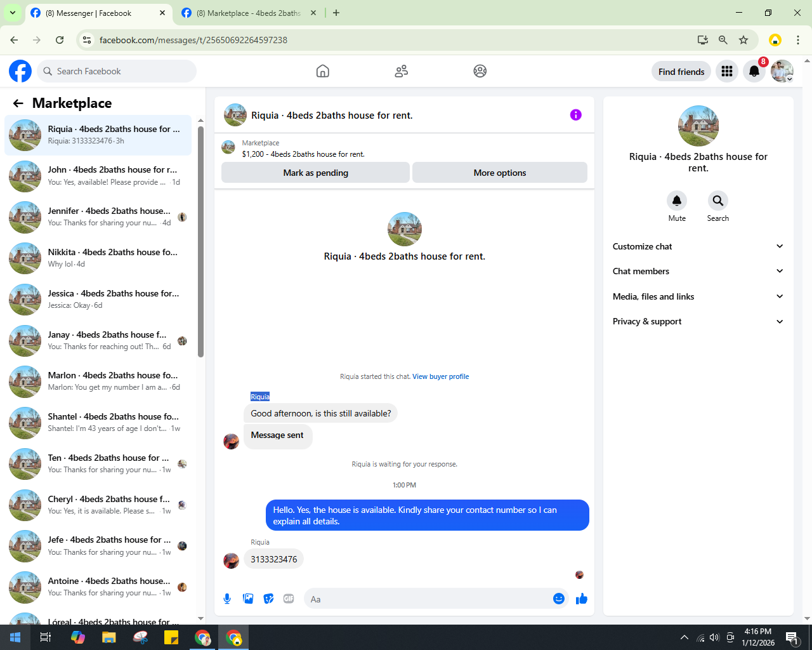This screenshot has width=812, height=650.
Task: Open emoji picker in message box
Action: (x=559, y=599)
